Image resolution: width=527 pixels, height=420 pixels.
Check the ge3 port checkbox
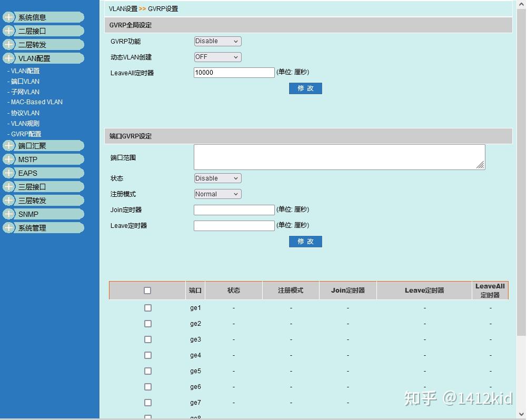coord(147,339)
